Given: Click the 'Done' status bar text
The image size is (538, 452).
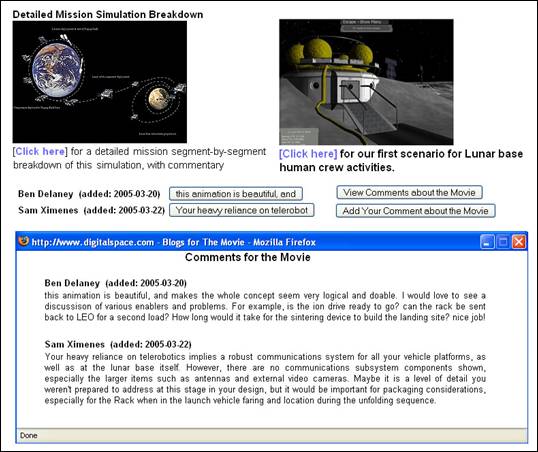Looking at the screenshot, I should point(28,436).
